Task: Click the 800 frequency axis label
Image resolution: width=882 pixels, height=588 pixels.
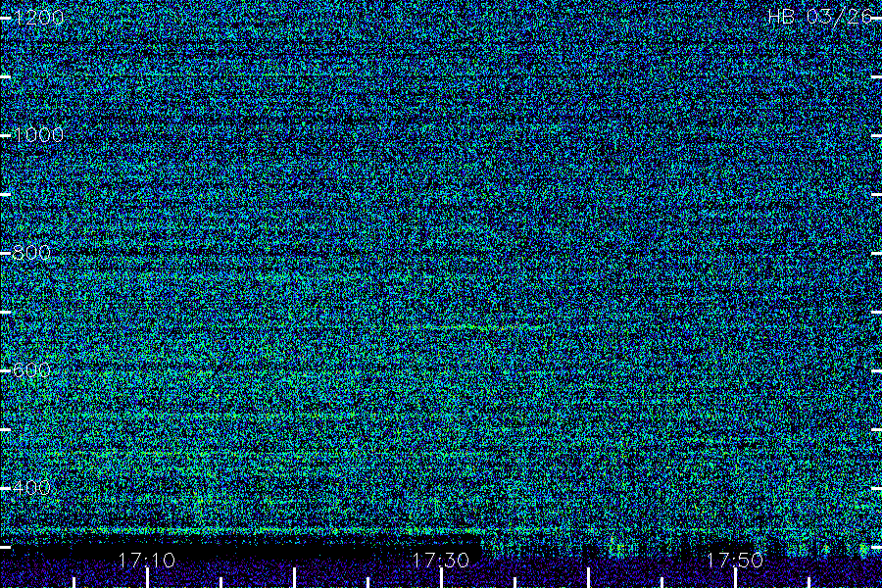Action: pos(31,252)
